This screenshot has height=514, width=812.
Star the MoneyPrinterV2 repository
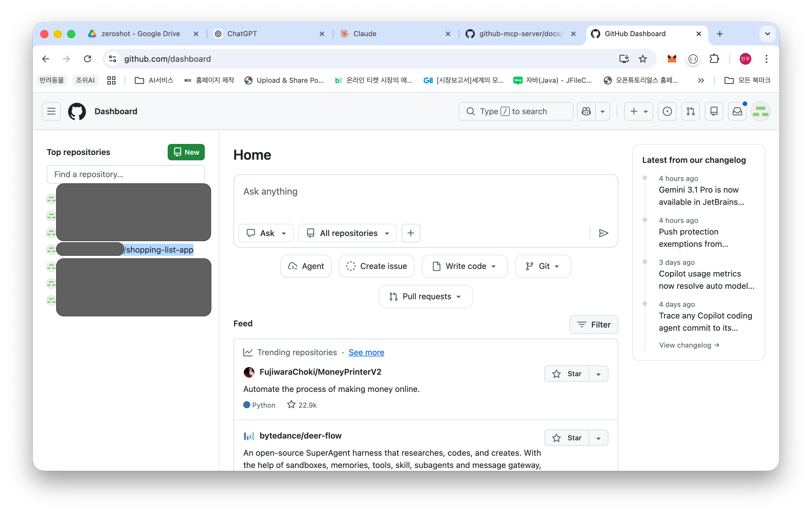pyautogui.click(x=567, y=374)
